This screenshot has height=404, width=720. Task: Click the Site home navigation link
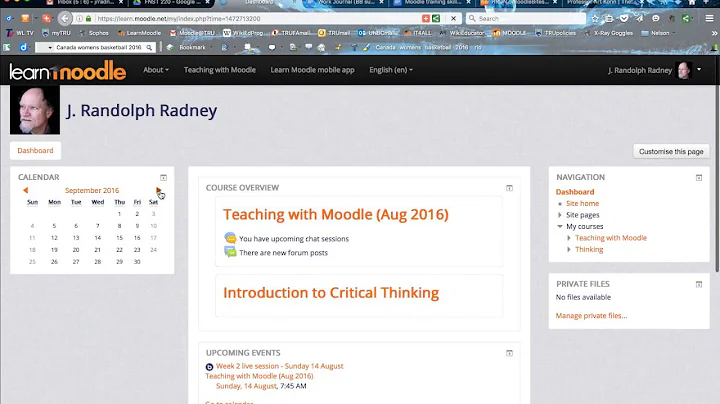pos(582,203)
